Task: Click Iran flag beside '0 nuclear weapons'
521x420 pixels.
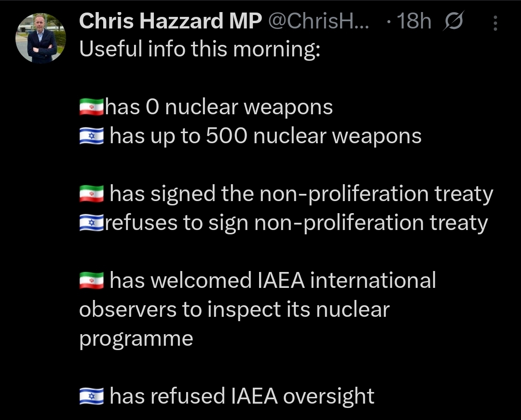Action: tap(91, 107)
